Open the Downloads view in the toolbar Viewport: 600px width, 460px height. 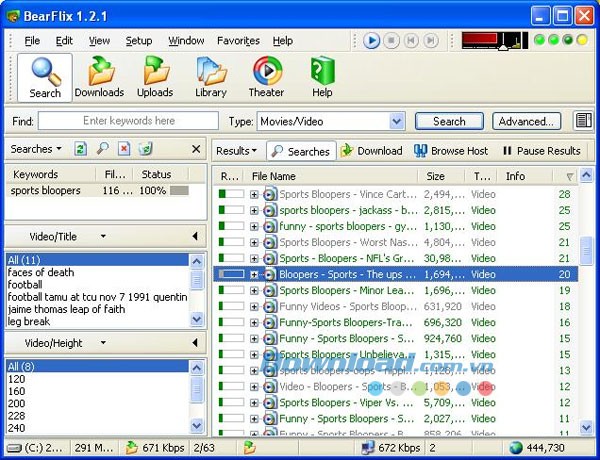click(x=99, y=77)
